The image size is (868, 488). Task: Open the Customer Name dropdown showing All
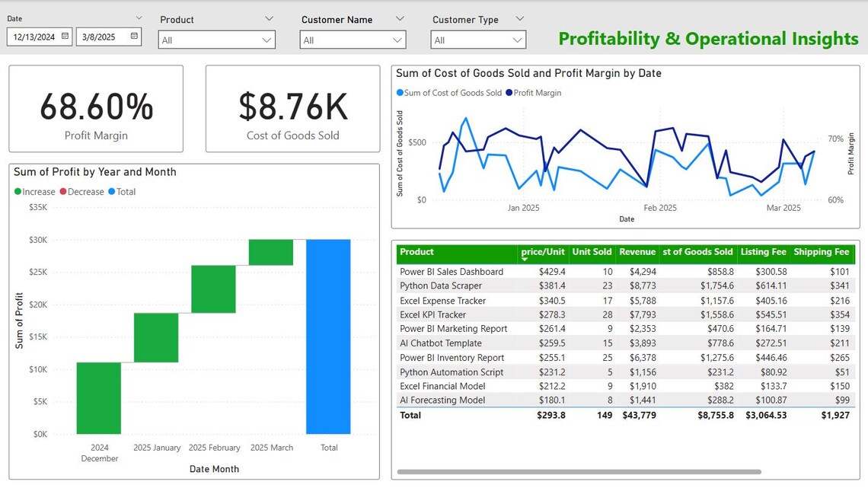(353, 40)
